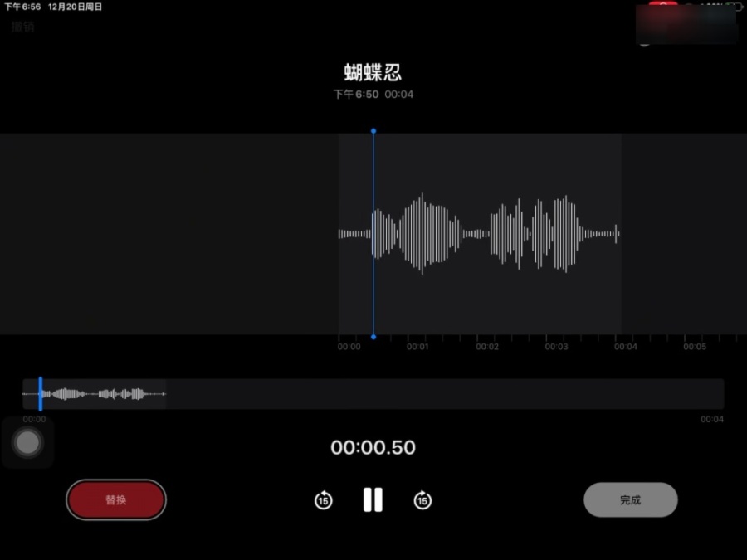Tap the small waveform in the overview strip

[100, 394]
